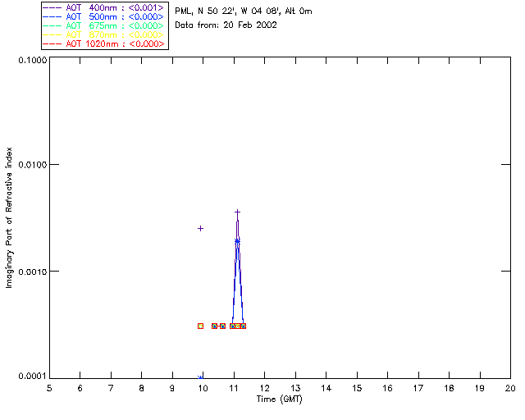Screen dimensions: 525x420
Task: Select the AOT 675nm legend entry text
Action: click(115, 25)
